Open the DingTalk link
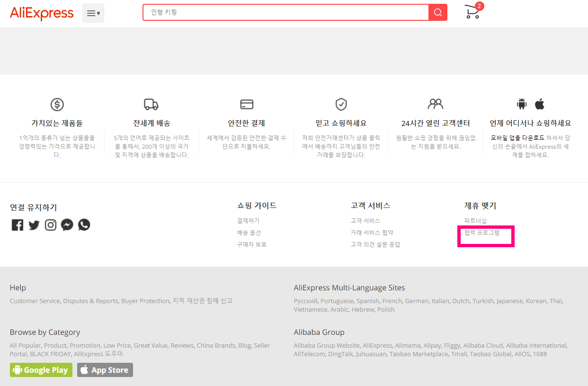This screenshot has height=386, width=588. pyautogui.click(x=341, y=354)
